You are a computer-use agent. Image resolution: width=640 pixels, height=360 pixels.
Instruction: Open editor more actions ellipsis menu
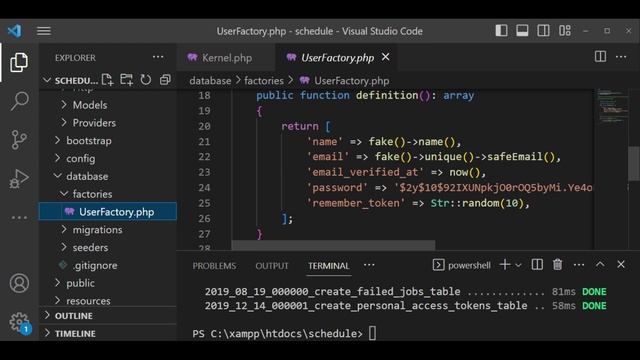pos(621,57)
